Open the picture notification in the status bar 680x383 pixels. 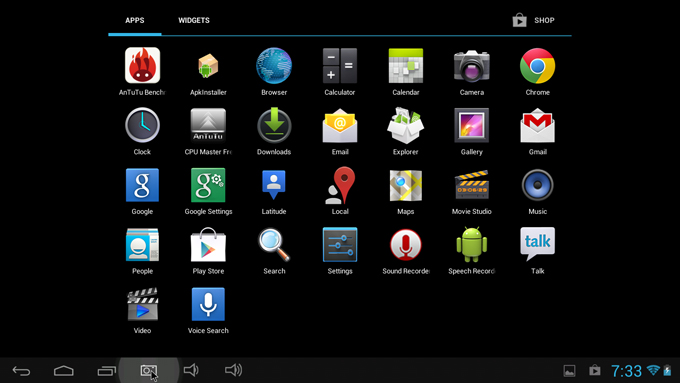pos(569,370)
